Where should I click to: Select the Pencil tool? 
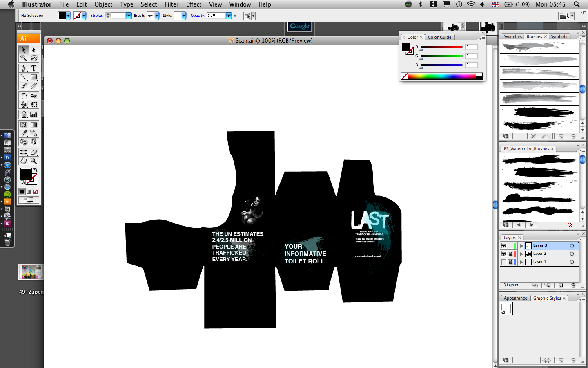coord(34,85)
